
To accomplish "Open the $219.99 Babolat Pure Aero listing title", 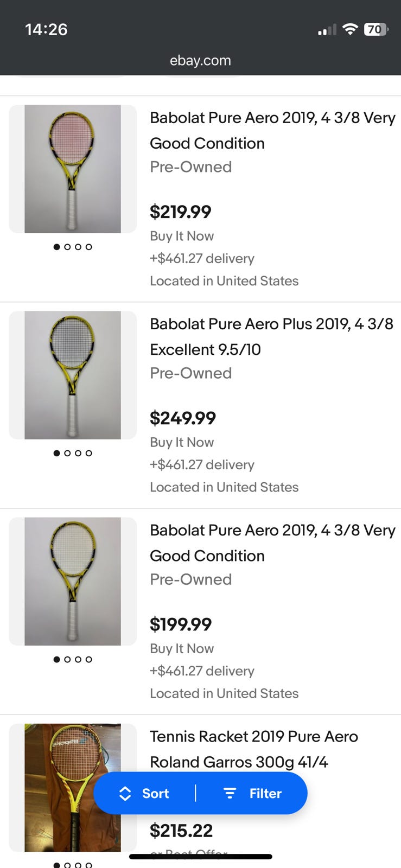I will pyautogui.click(x=272, y=130).
